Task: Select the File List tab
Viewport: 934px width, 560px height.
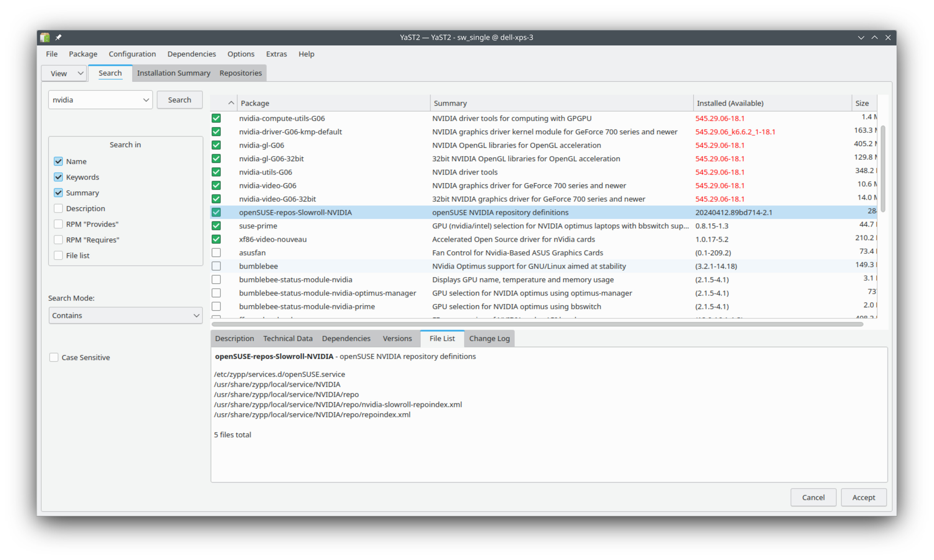Action: tap(442, 339)
